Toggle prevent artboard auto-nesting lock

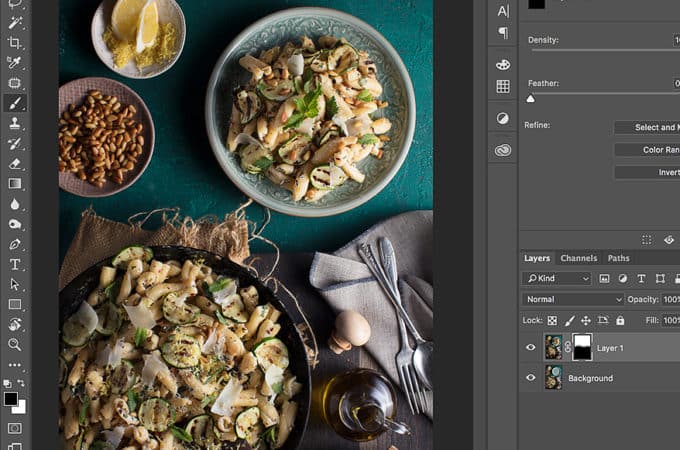(603, 320)
